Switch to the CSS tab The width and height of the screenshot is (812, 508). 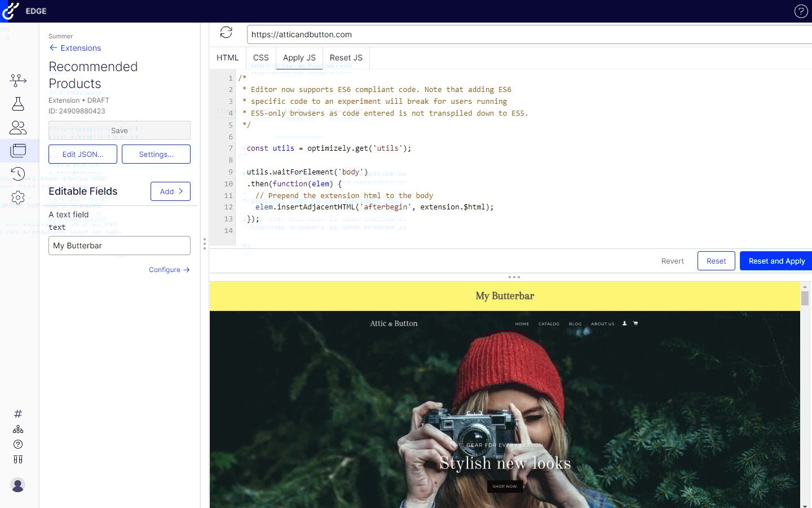(x=261, y=58)
